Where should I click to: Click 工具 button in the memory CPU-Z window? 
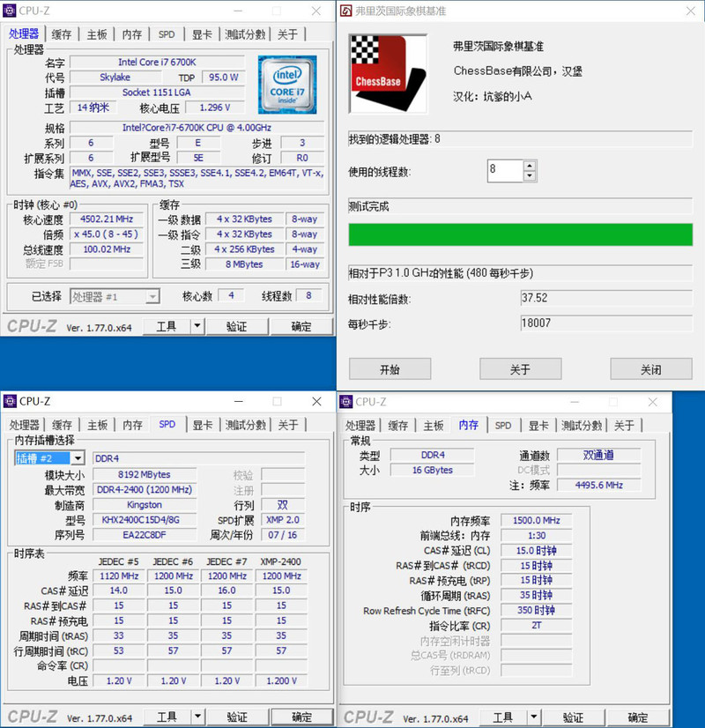pyautogui.click(x=503, y=717)
